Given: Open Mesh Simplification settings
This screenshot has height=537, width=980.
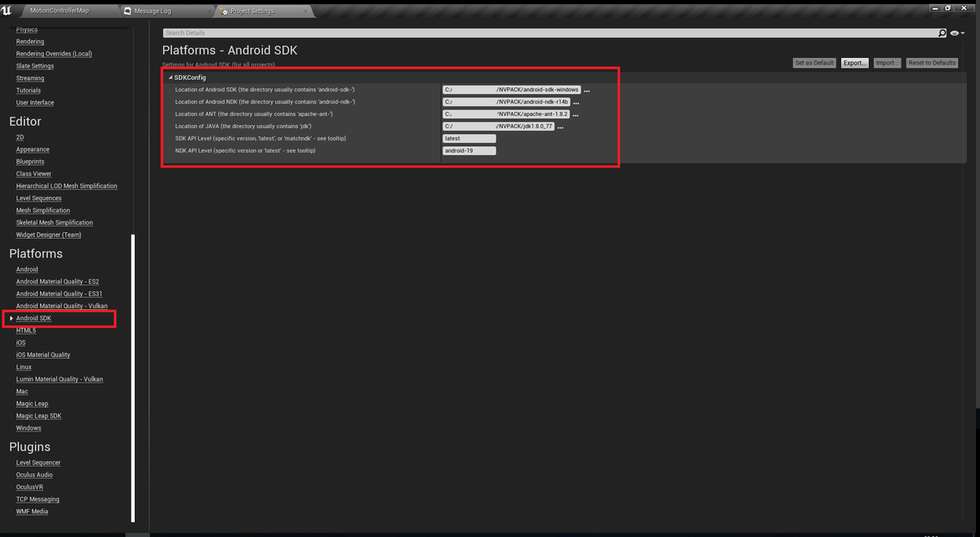Looking at the screenshot, I should coord(43,211).
